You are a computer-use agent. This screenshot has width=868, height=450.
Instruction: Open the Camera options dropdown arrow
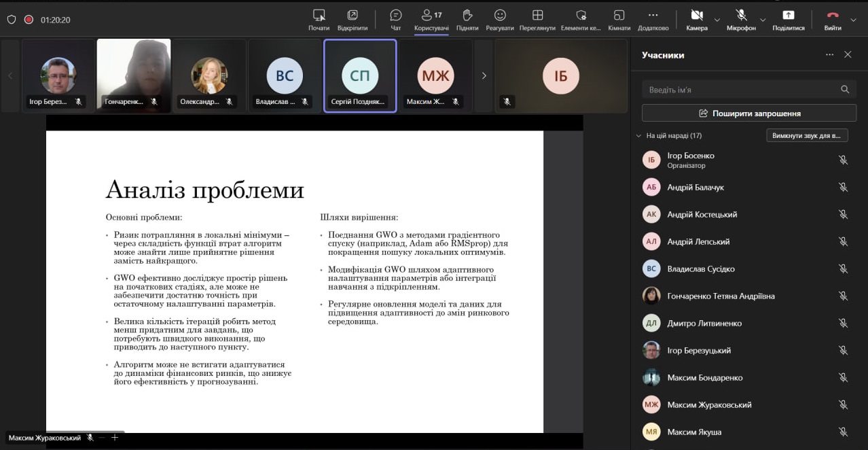coord(717,20)
